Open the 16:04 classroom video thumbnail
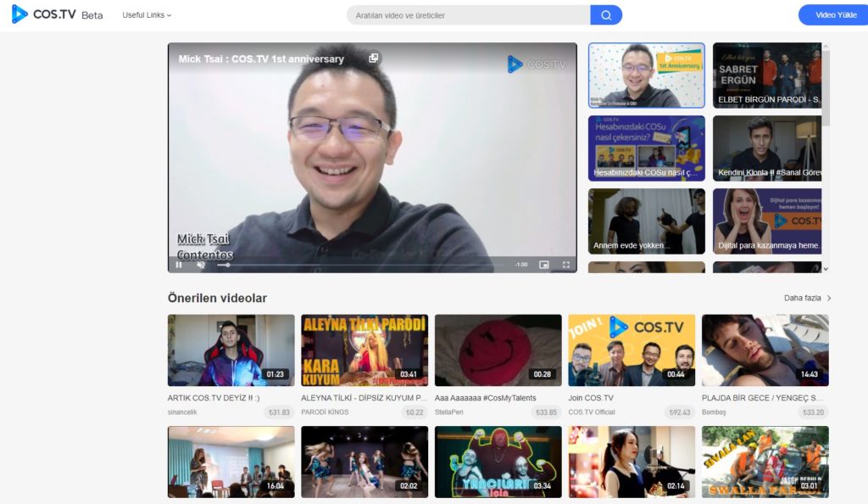Viewport: 868px width, 504px height. [x=231, y=462]
